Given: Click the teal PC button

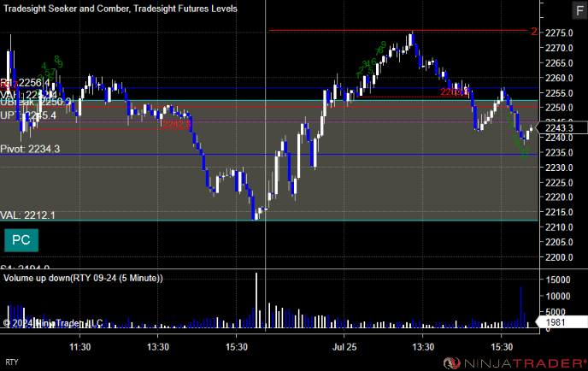Looking at the screenshot, I should point(21,240).
